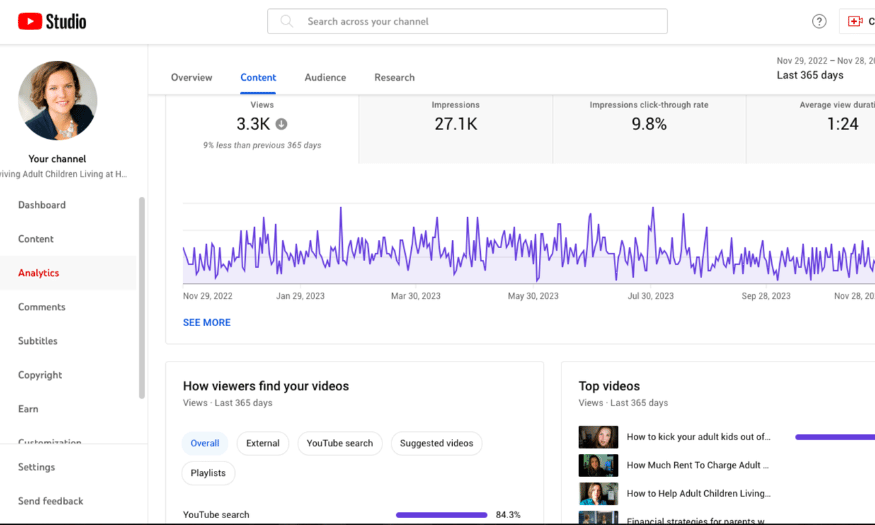Image resolution: width=875 pixels, height=525 pixels.
Task: Click the views line chart
Action: coord(528,245)
